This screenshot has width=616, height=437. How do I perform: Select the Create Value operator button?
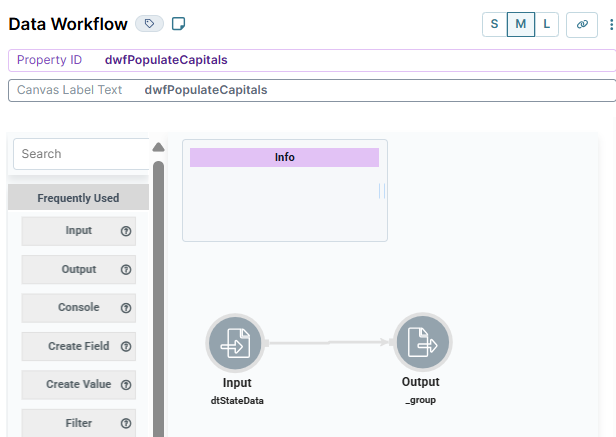tap(79, 384)
